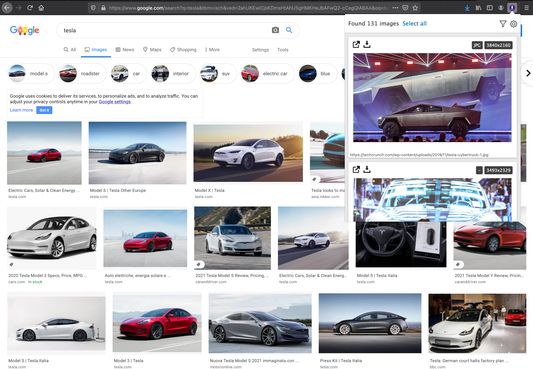Open the Settings dropdown
The height and width of the screenshot is (369, 533).
(x=260, y=50)
